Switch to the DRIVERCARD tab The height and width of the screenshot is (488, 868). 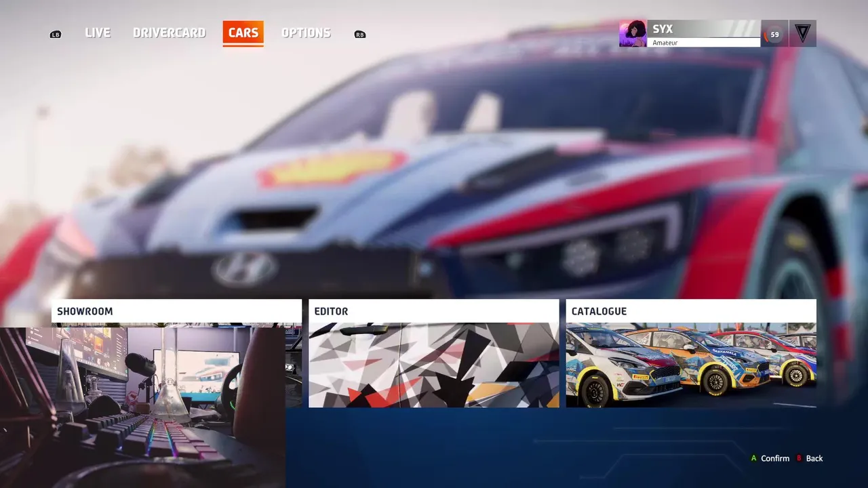pos(169,33)
